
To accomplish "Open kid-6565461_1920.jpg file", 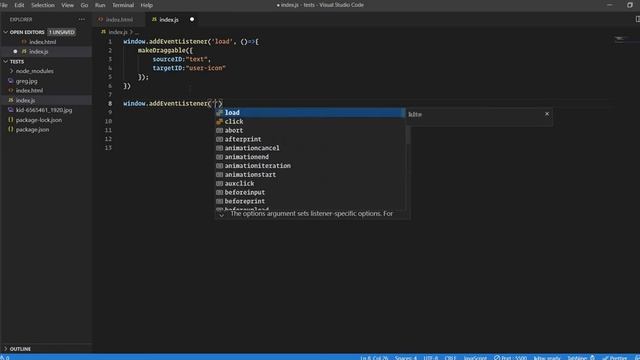I will pos(44,110).
